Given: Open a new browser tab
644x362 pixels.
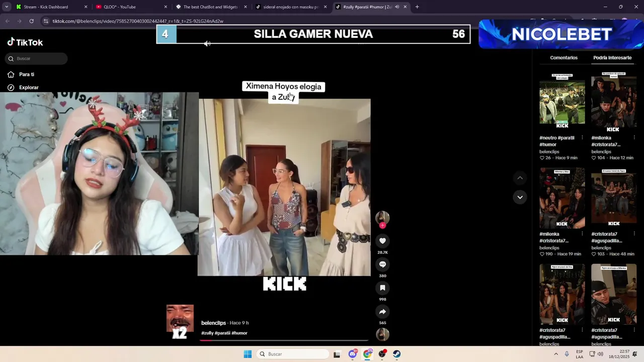Looking at the screenshot, I should tap(417, 7).
